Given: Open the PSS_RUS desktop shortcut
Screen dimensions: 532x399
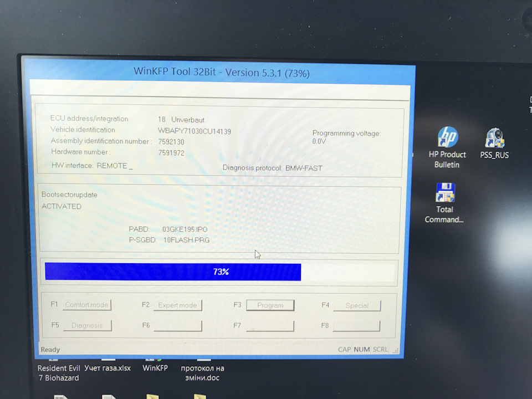Looking at the screenshot, I should [494, 143].
